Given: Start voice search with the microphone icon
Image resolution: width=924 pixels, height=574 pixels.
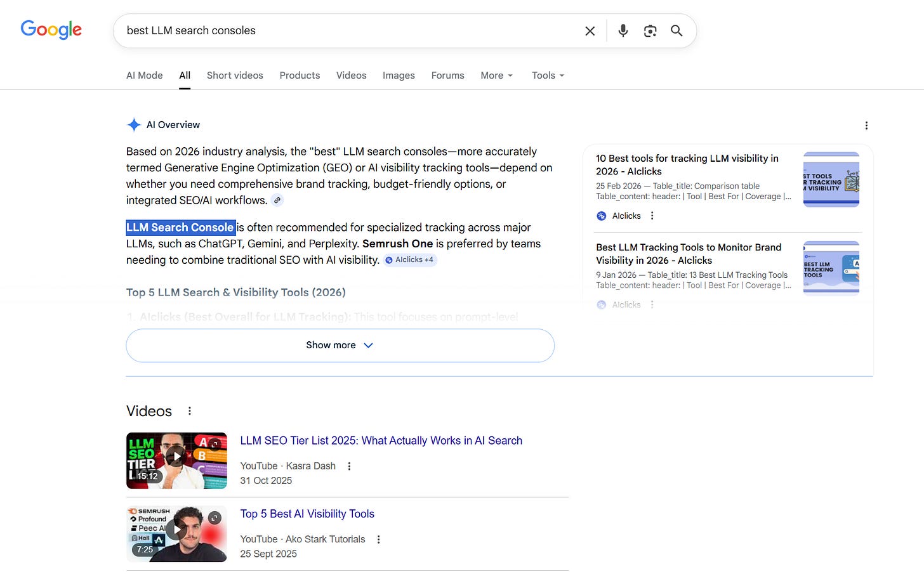Looking at the screenshot, I should tap(623, 30).
